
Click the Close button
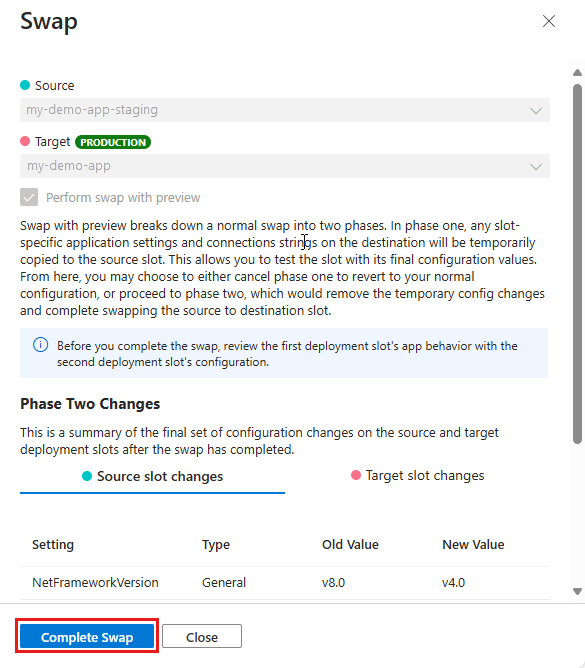[202, 637]
